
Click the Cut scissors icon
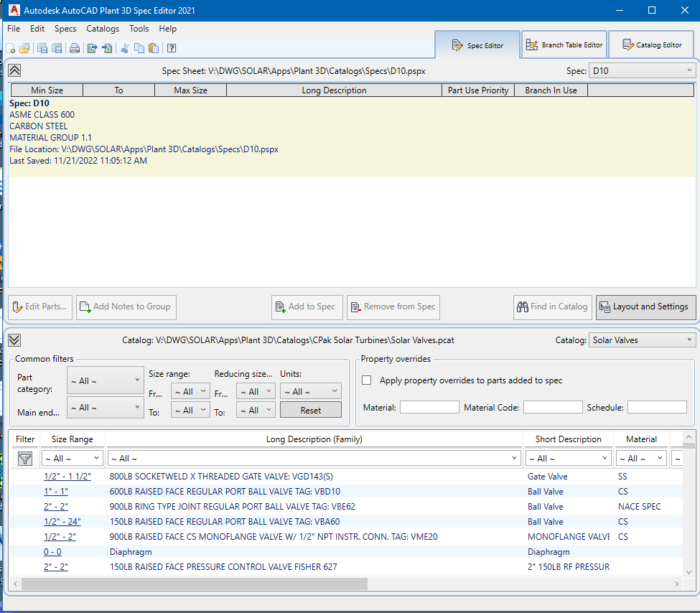click(124, 48)
